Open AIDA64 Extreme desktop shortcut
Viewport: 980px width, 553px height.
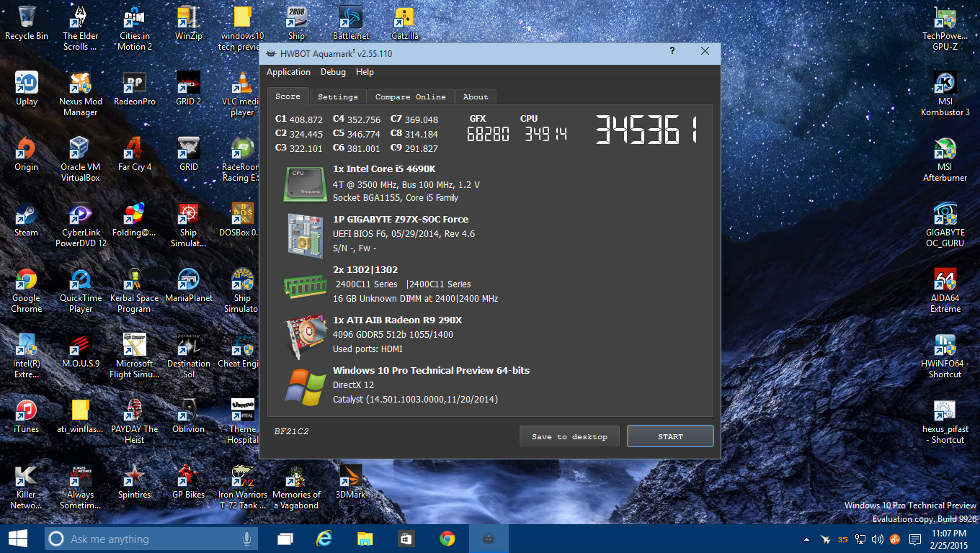[945, 290]
